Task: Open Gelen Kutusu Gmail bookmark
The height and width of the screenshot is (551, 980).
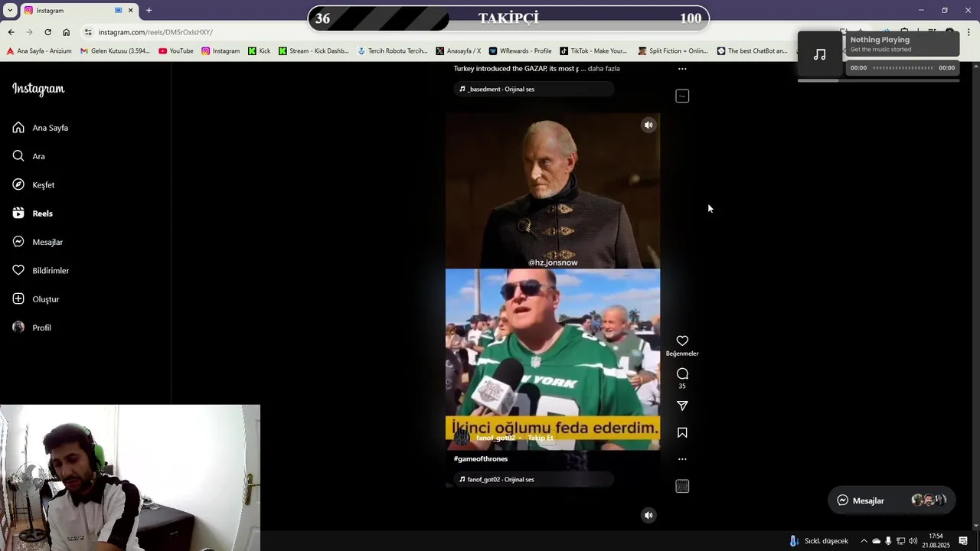Action: pos(116,51)
